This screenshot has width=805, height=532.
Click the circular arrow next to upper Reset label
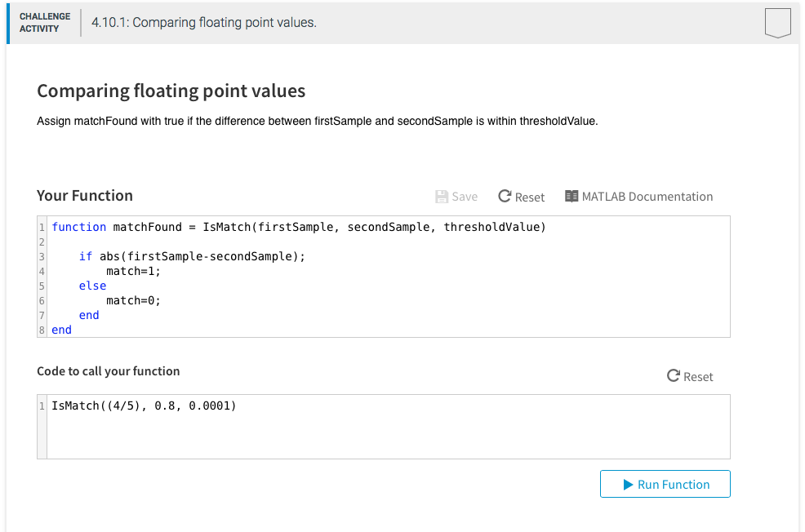point(505,196)
